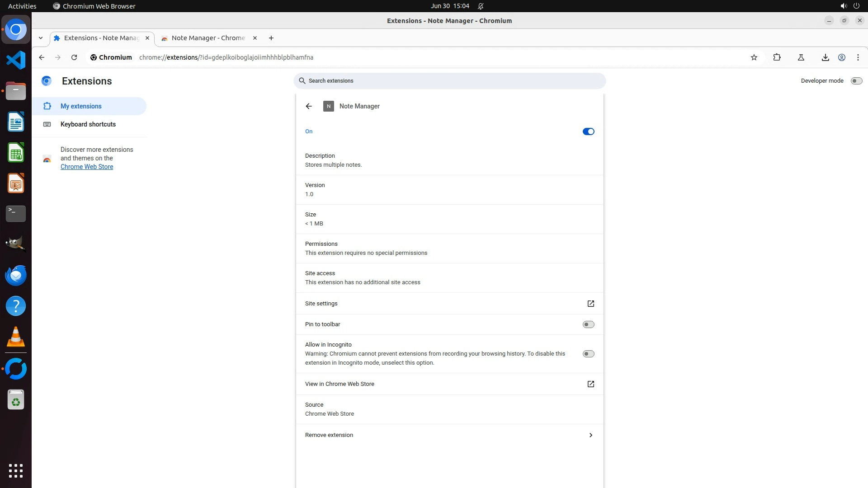
Task: Switch to Note Manager - Chrome tab
Action: [208, 38]
